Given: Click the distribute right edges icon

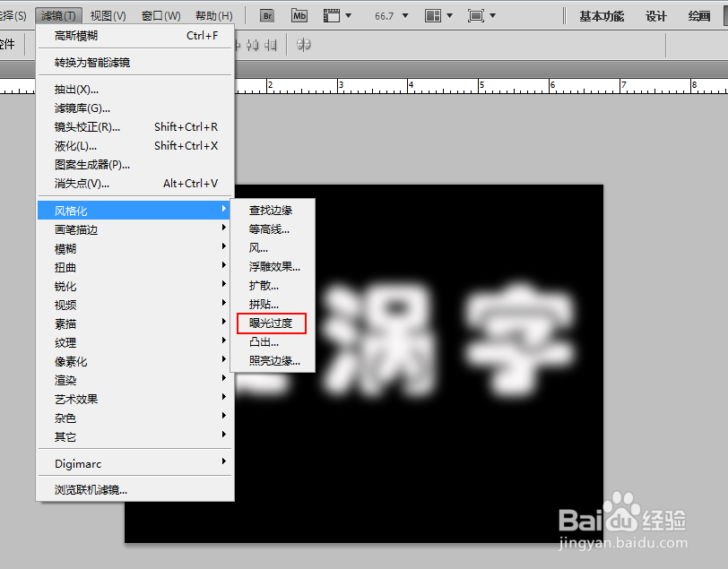Looking at the screenshot, I should point(270,45).
